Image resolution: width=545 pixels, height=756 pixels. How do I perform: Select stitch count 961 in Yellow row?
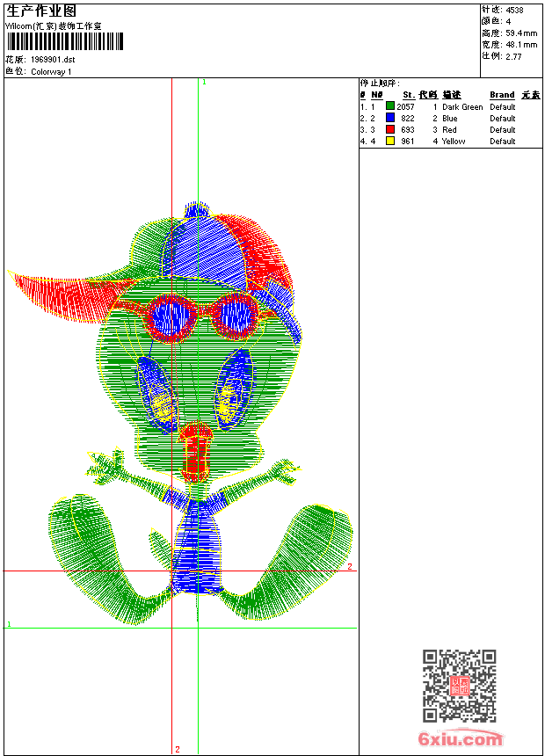coord(408,142)
